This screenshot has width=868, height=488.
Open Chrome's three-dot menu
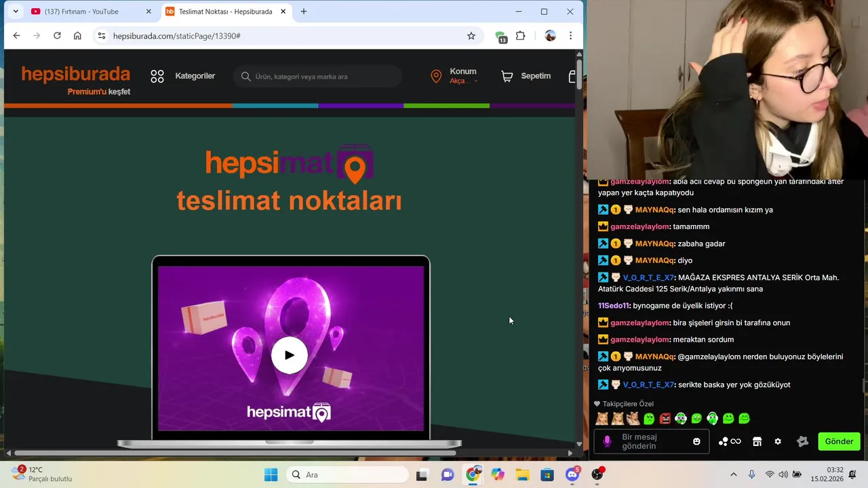(570, 36)
